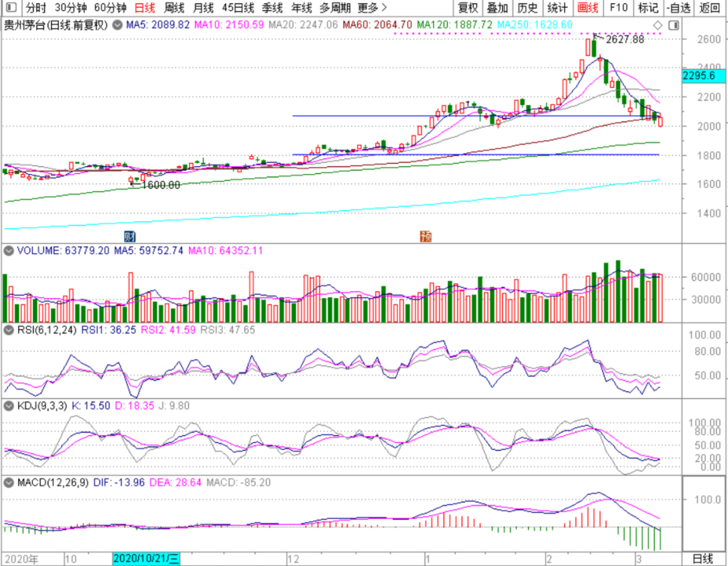Click the 日线 period label bottom-right
The height and width of the screenshot is (566, 728).
[702, 559]
